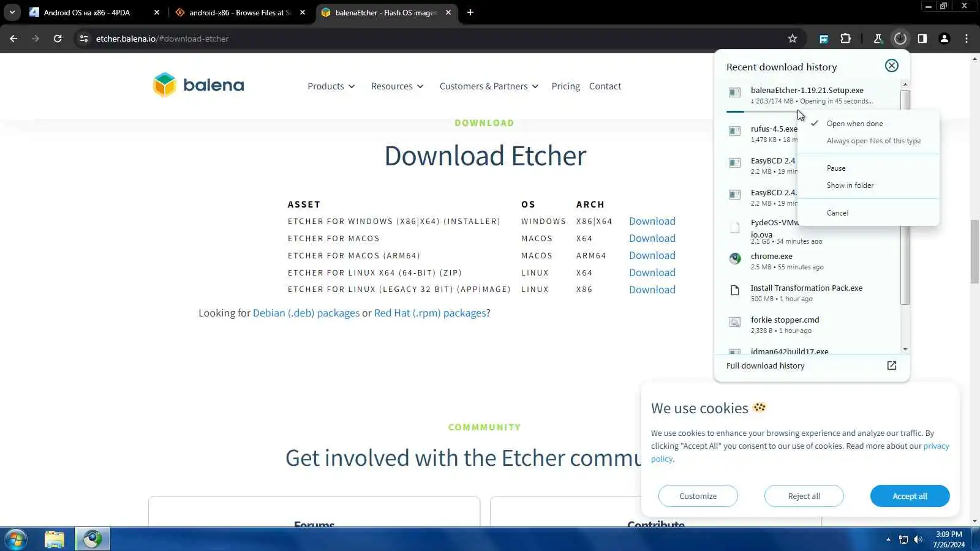
Task: Click Customize cookies button
Action: 698,496
